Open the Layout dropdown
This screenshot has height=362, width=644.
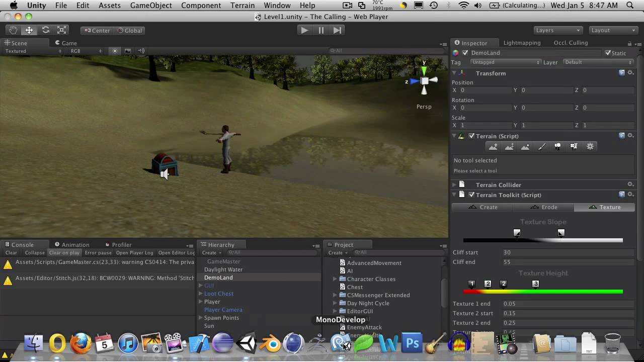pos(613,30)
